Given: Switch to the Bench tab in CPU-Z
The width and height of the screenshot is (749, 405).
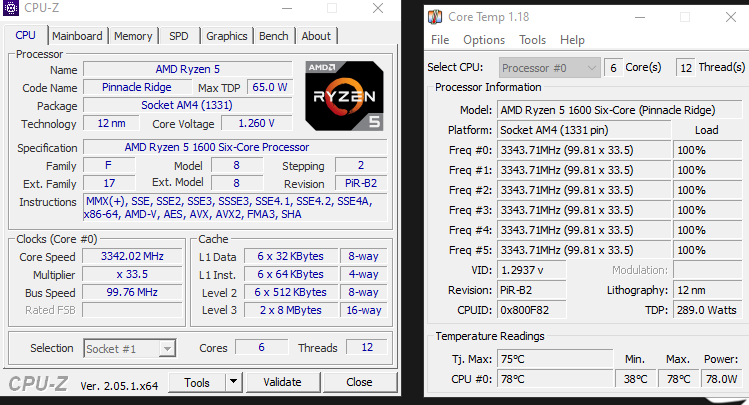Looking at the screenshot, I should [274, 36].
